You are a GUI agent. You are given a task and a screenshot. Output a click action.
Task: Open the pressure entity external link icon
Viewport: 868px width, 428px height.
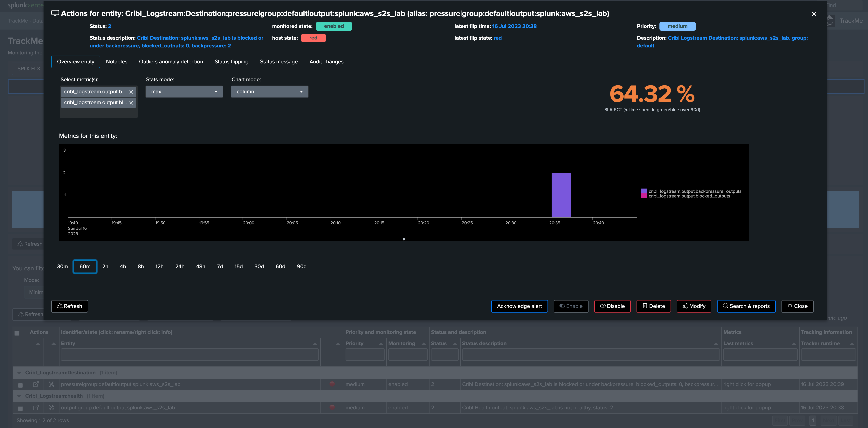pos(36,384)
